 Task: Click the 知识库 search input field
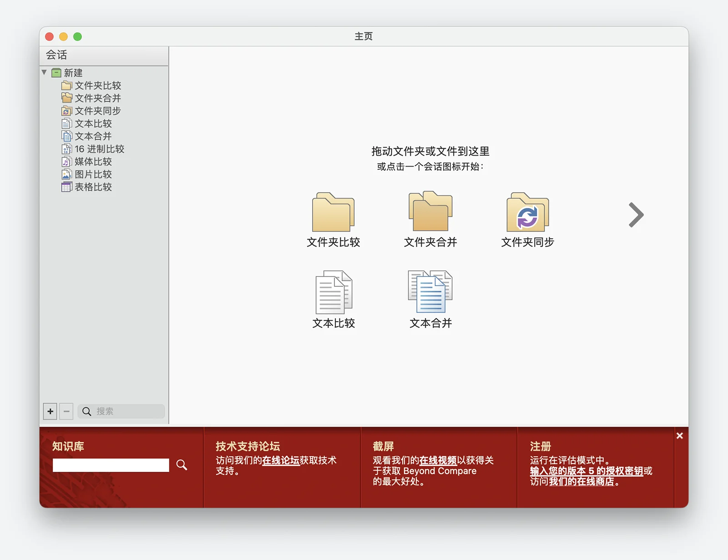[x=111, y=465]
